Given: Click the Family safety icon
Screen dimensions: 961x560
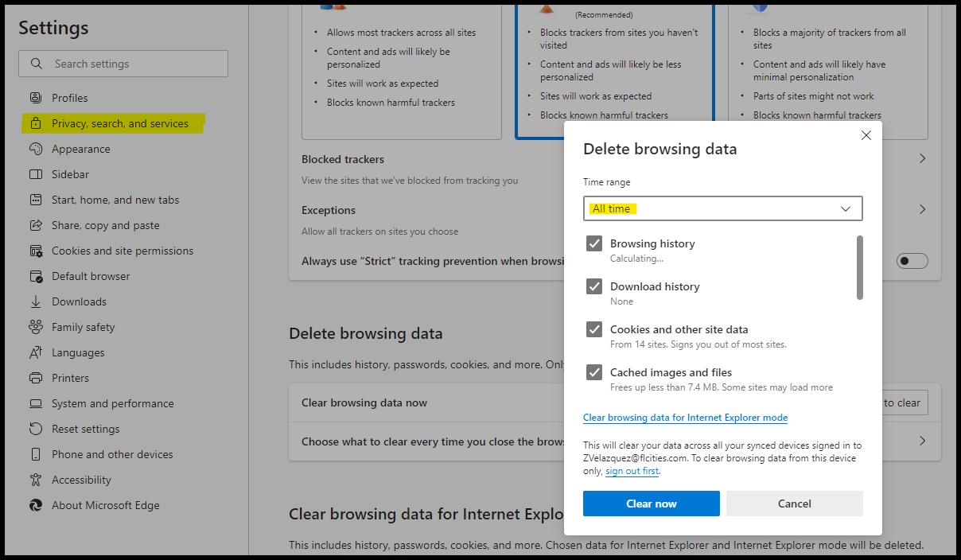Looking at the screenshot, I should (36, 327).
